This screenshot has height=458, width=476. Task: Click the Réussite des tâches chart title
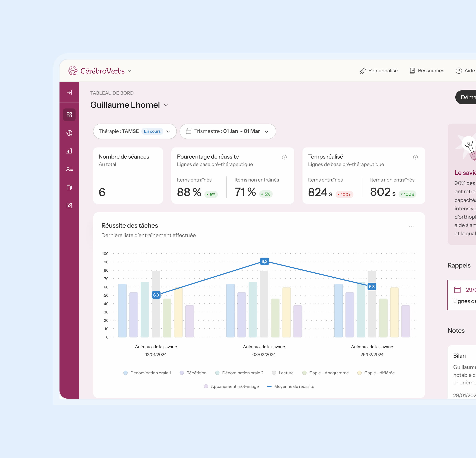(130, 225)
